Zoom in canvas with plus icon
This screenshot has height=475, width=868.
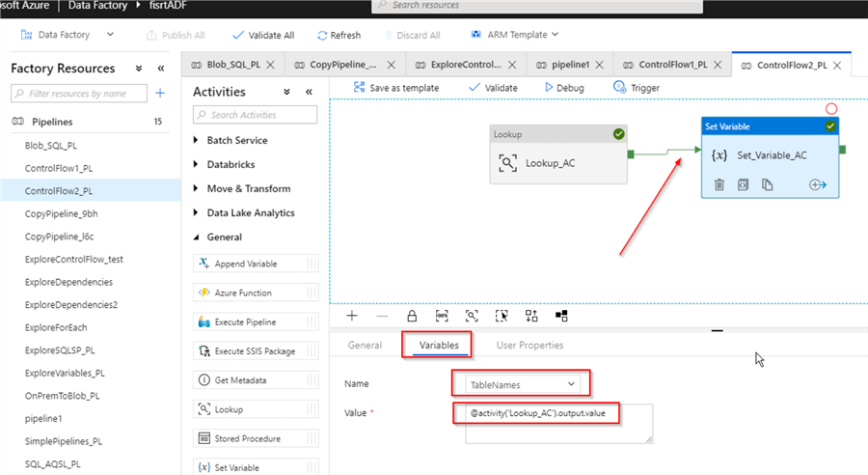pyautogui.click(x=352, y=316)
